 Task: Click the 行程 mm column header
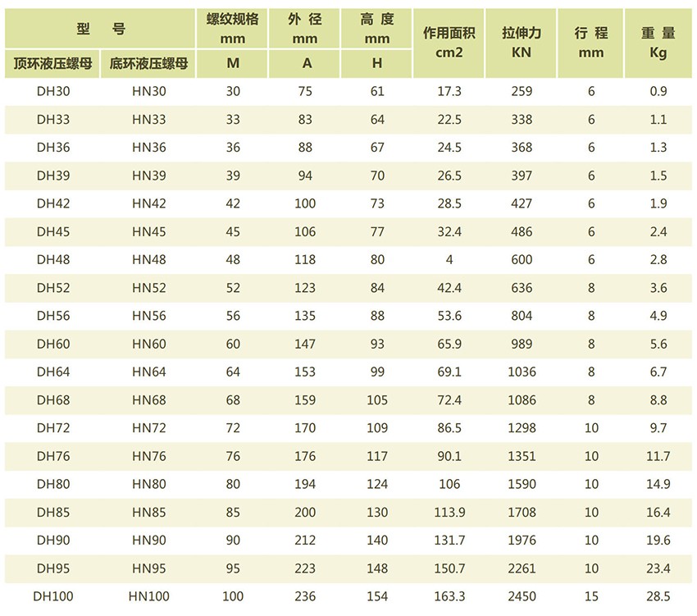tap(590, 43)
